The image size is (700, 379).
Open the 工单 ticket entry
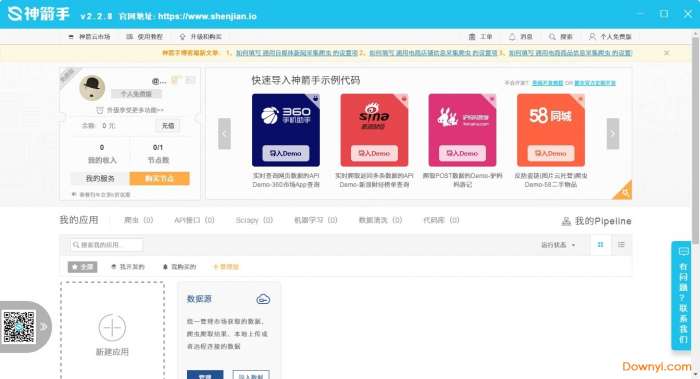click(x=480, y=37)
